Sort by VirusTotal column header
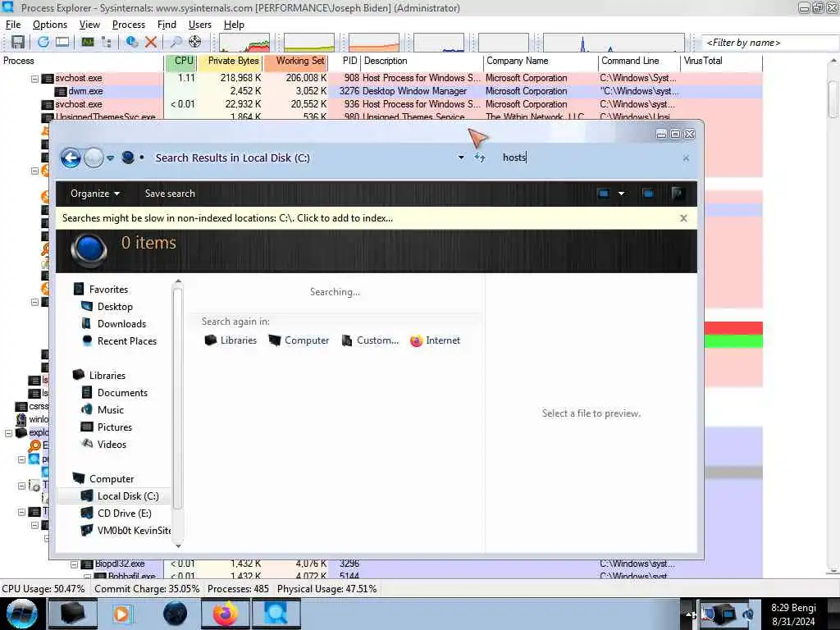 [x=720, y=61]
